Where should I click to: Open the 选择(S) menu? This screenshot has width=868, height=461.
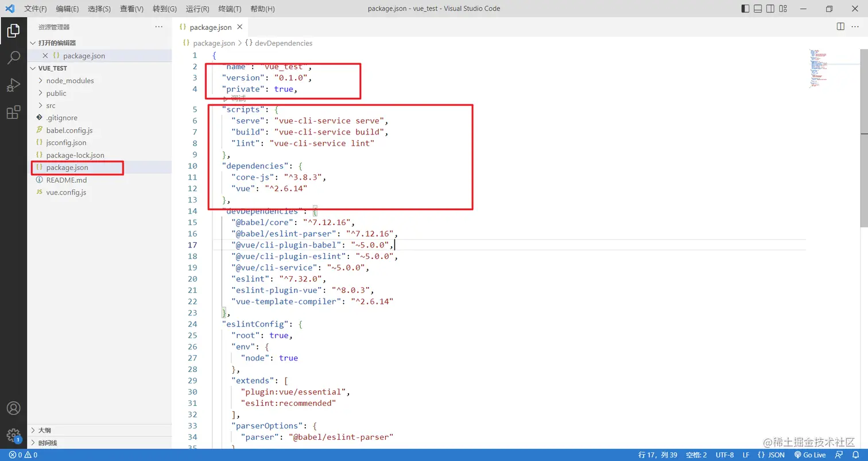(x=99, y=9)
